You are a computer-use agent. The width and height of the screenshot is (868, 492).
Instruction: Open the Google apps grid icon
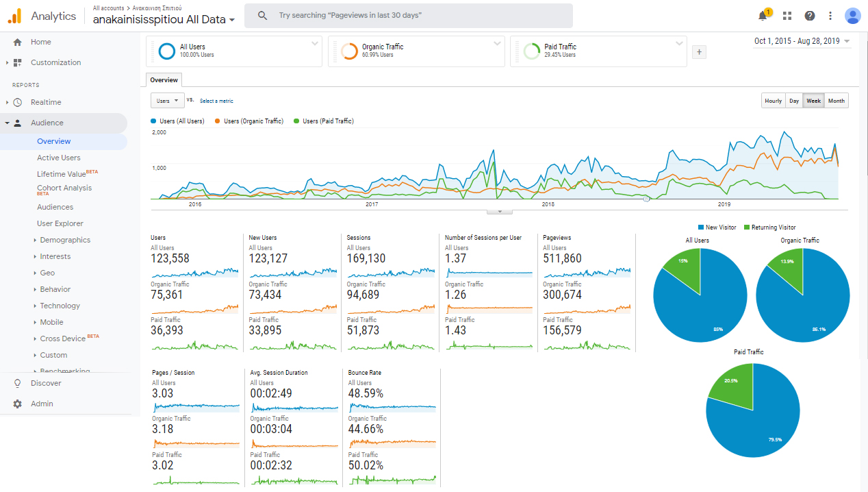pyautogui.click(x=787, y=16)
